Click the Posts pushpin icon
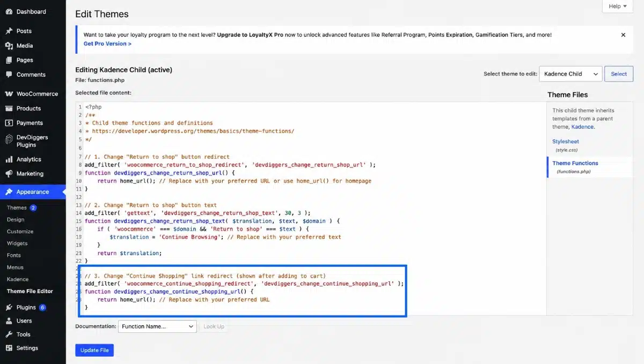This screenshot has width=644, height=364. click(x=9, y=31)
